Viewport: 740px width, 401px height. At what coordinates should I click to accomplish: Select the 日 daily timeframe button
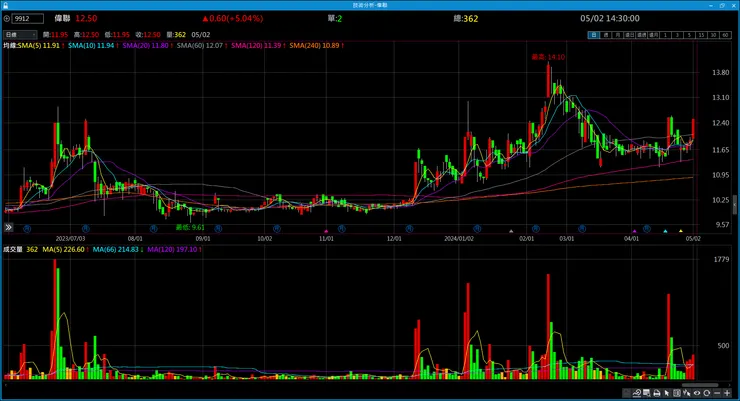point(594,35)
